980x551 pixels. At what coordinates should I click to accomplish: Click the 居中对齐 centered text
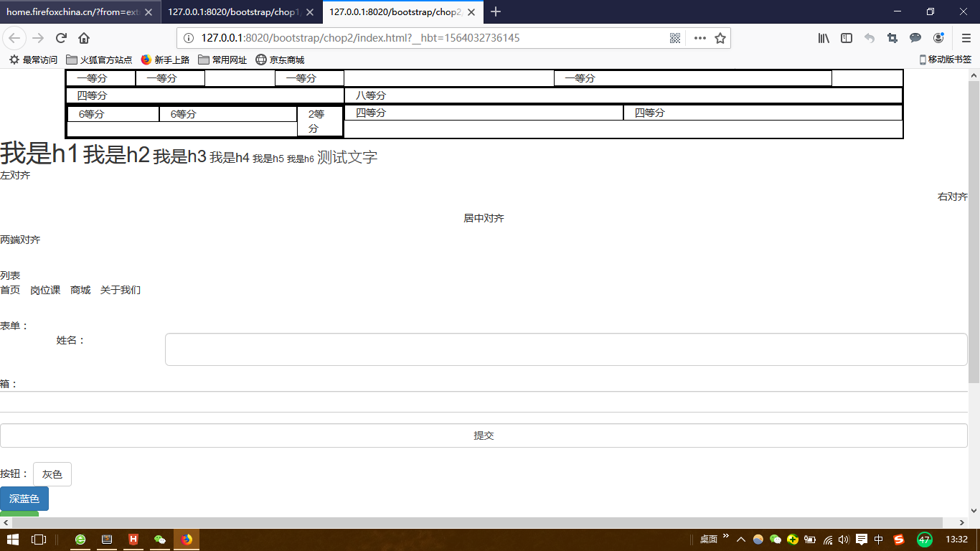pyautogui.click(x=484, y=218)
